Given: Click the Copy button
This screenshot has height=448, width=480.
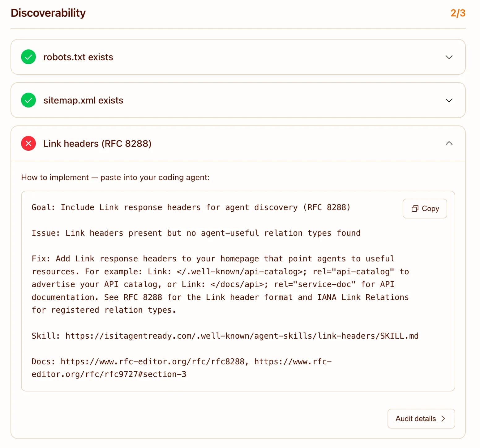Looking at the screenshot, I should [425, 209].
